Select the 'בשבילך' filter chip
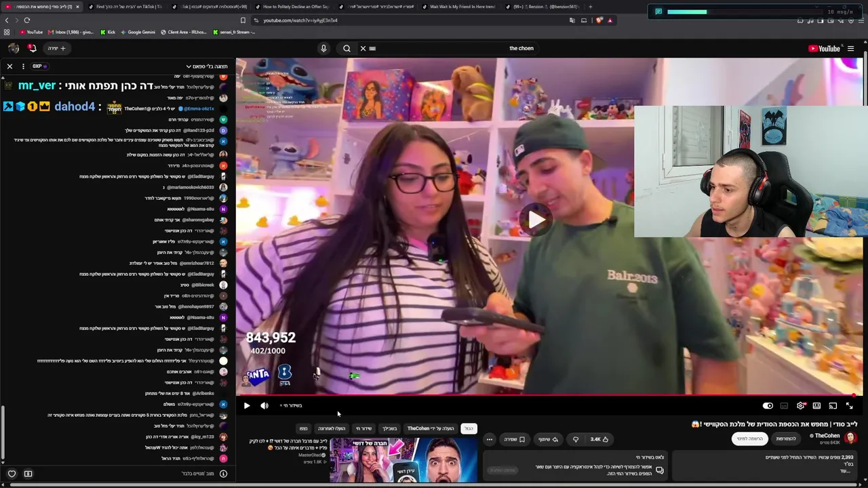 point(389,428)
